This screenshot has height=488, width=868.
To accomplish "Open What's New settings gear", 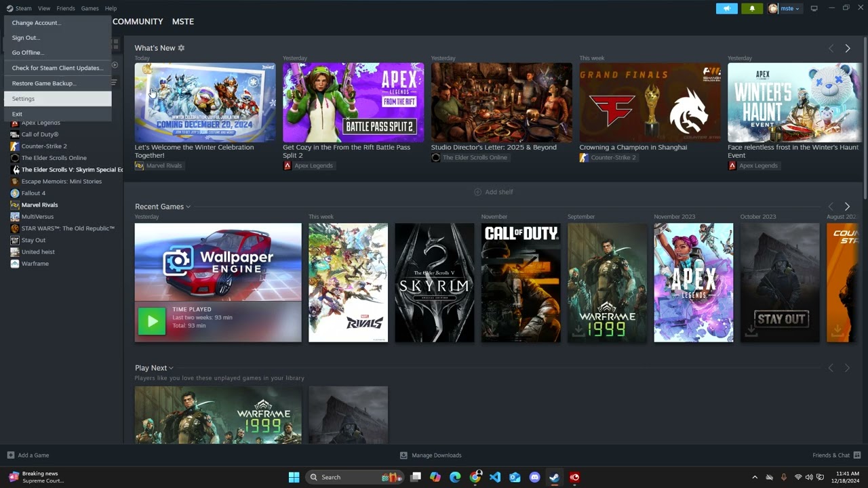I will [181, 48].
